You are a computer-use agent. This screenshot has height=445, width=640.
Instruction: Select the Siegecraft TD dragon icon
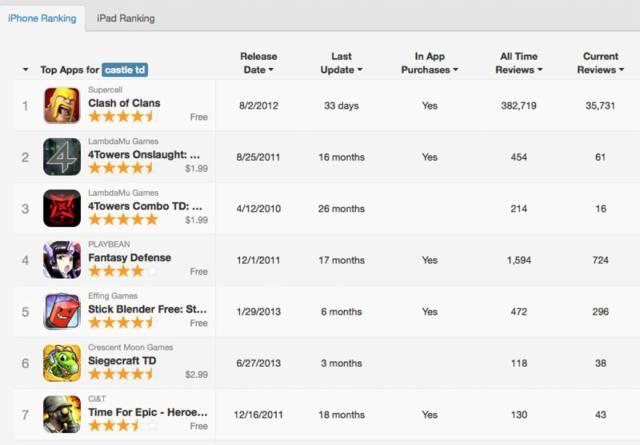pos(62,363)
